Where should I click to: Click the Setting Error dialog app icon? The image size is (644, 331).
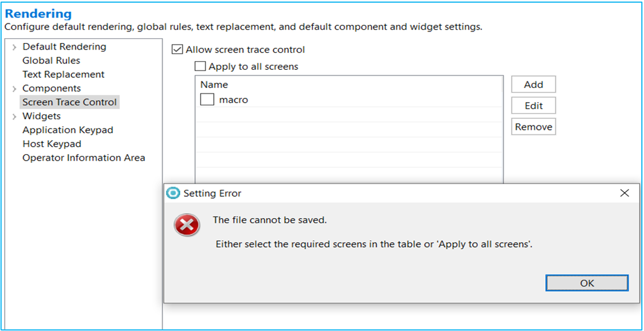(173, 193)
